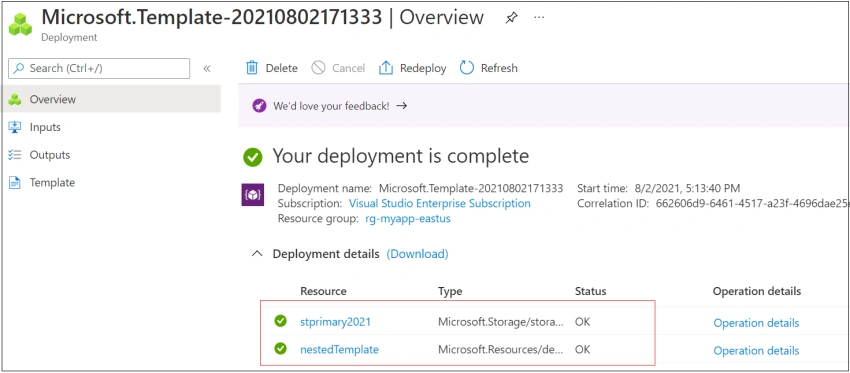Open Visual Studio Enterprise Subscription link
Screen dimensions: 850x373
tap(440, 203)
